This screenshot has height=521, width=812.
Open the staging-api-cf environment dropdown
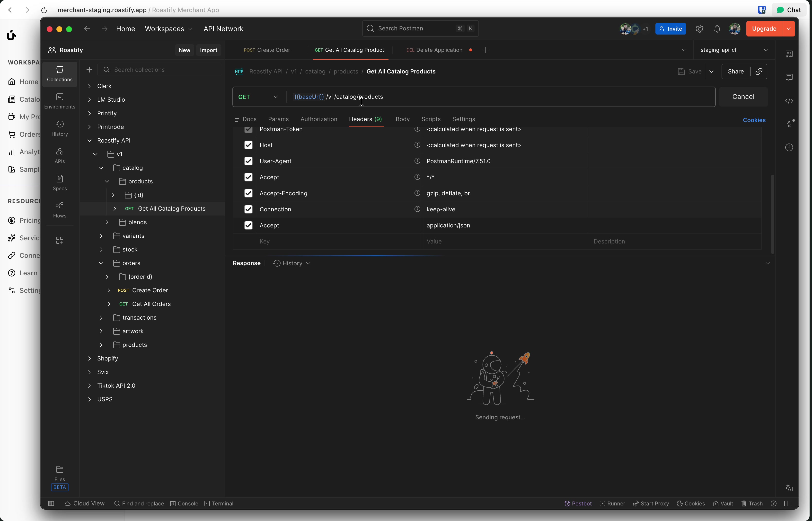click(x=733, y=50)
